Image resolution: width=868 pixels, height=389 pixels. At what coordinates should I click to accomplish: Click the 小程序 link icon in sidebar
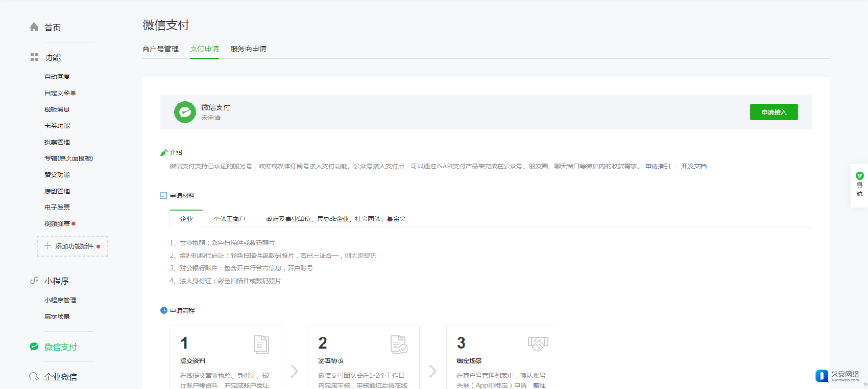tap(34, 280)
